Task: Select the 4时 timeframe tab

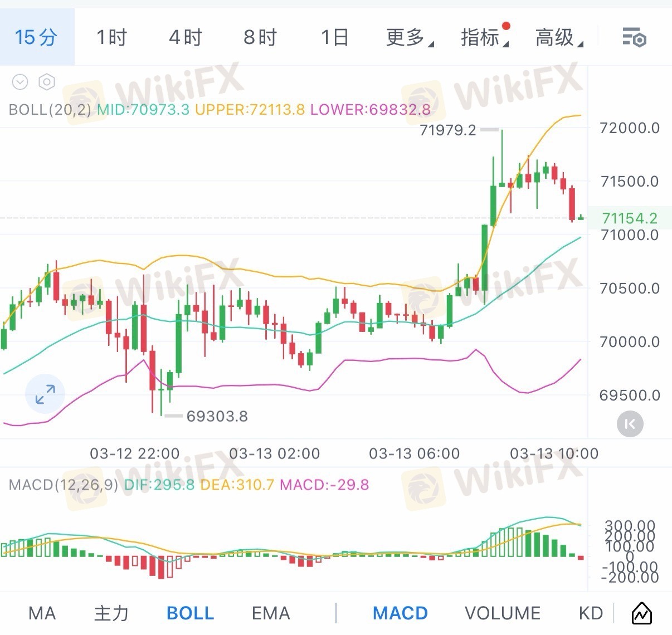Action: point(186,38)
